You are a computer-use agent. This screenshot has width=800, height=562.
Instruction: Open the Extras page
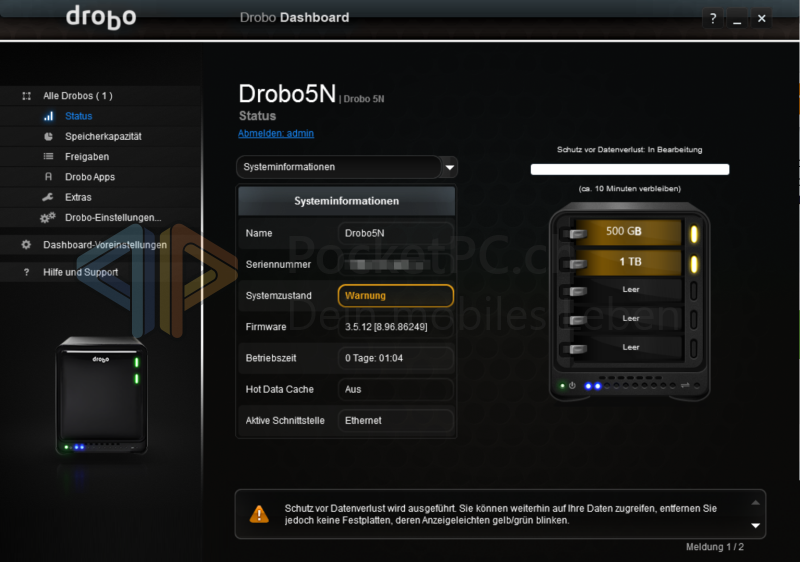tap(78, 197)
